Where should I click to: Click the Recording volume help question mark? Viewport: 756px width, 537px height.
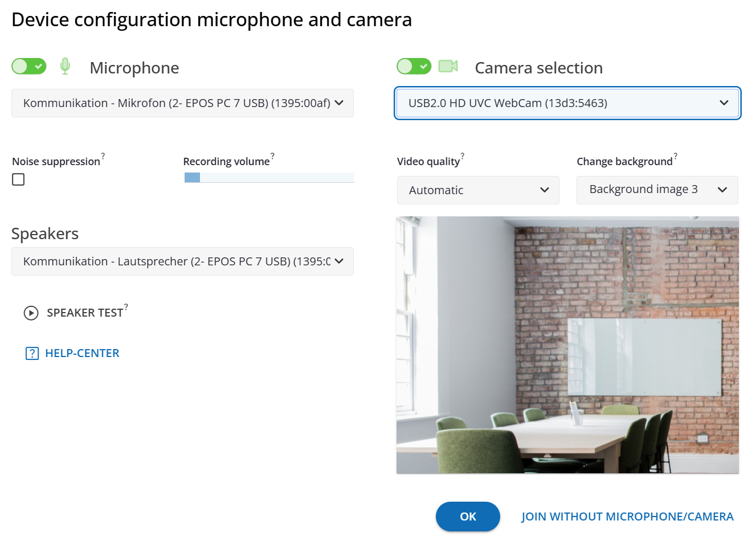click(272, 155)
